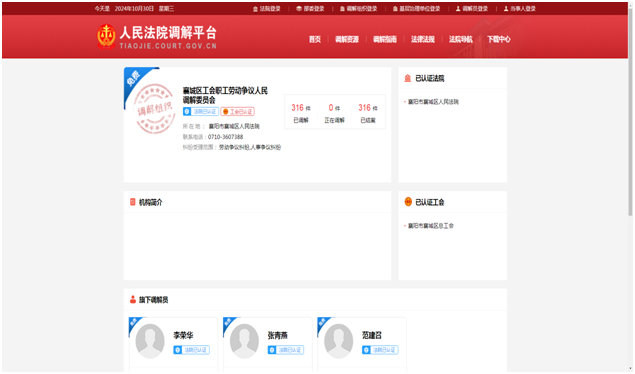Open the 调解组织登录 login link

[x=358, y=8]
